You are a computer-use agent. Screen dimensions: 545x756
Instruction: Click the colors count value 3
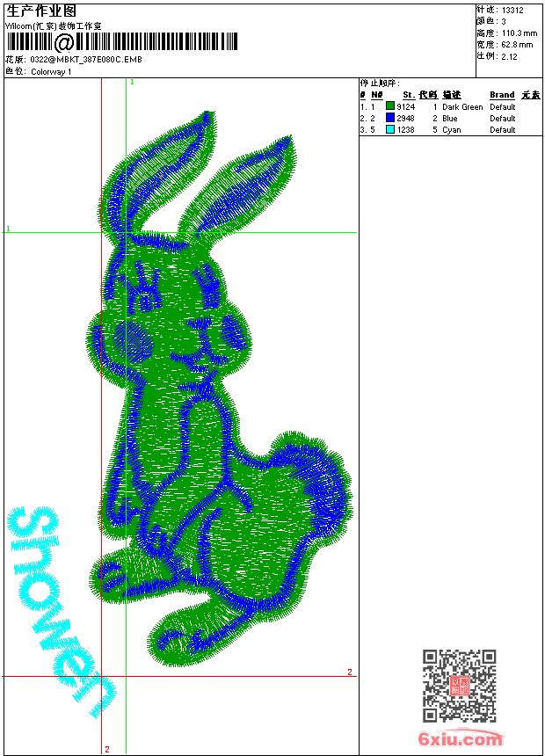click(x=504, y=22)
